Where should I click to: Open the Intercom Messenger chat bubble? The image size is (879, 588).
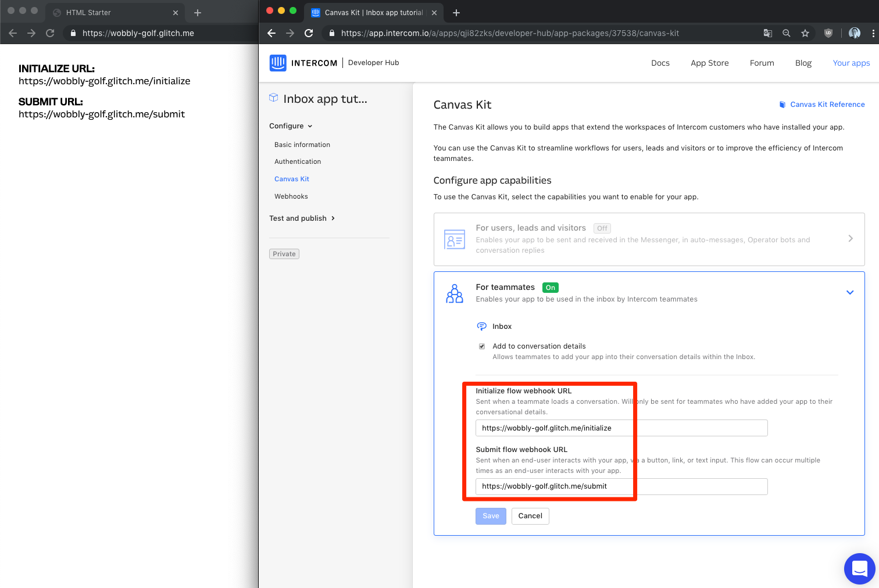[859, 568]
